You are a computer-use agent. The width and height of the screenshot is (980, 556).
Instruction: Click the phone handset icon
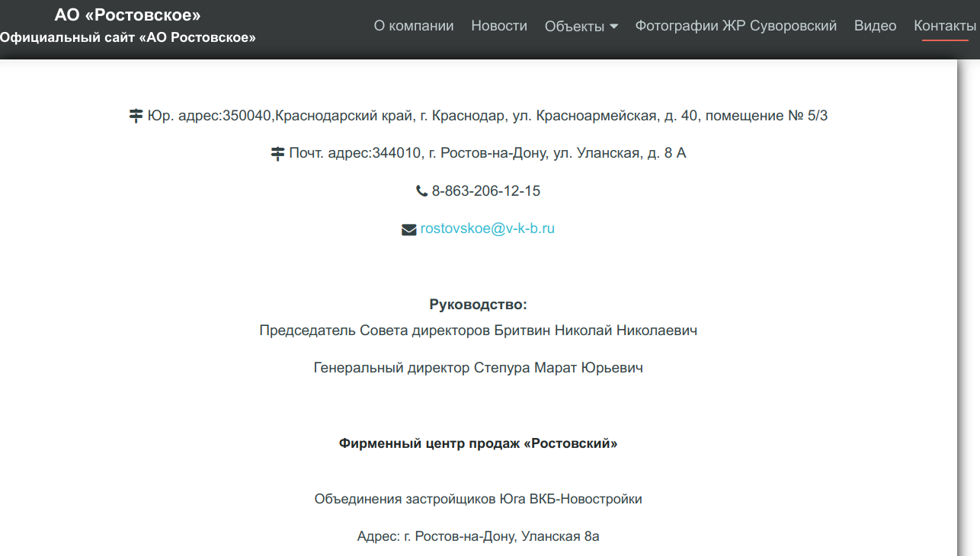(x=421, y=191)
